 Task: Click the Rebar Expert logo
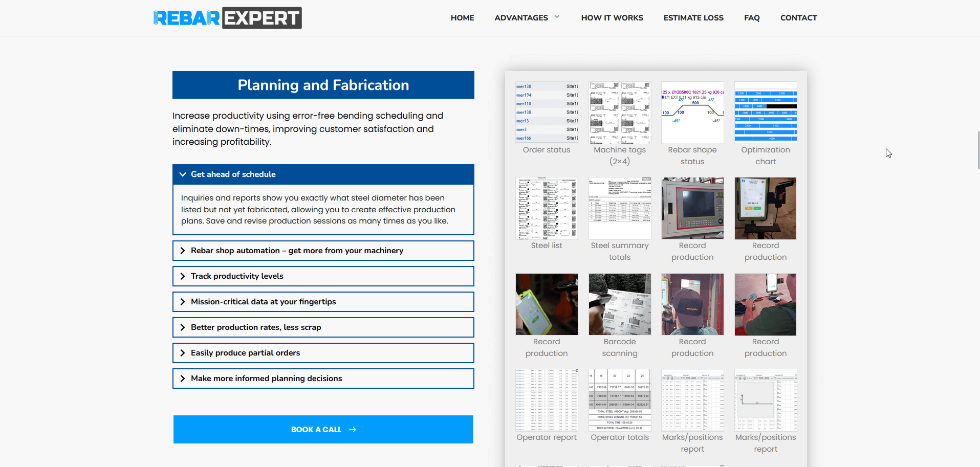coord(227,18)
